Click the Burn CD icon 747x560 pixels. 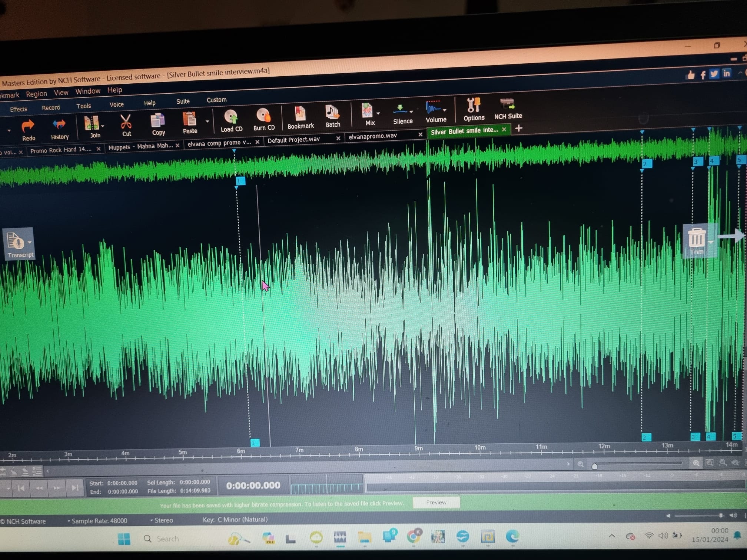(263, 116)
